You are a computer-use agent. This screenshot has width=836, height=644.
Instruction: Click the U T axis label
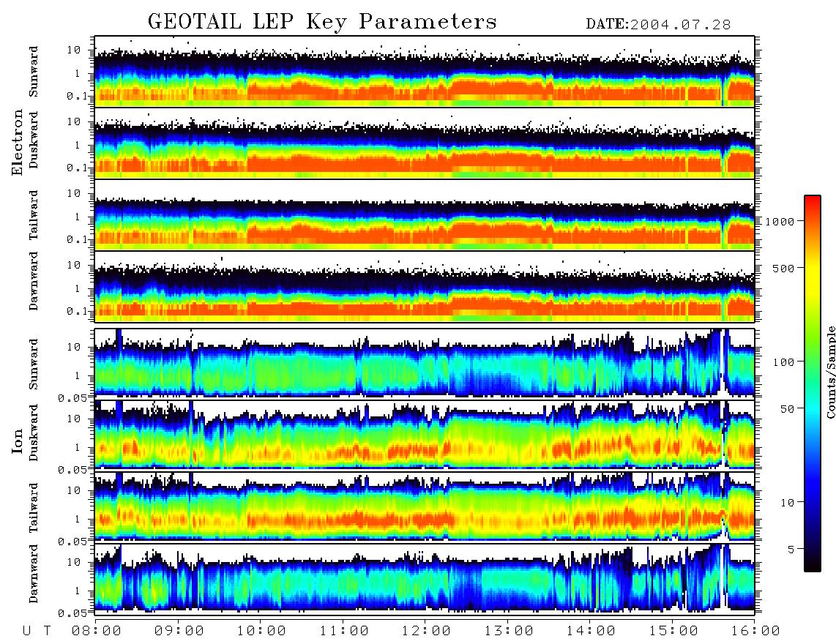pyautogui.click(x=37, y=631)
